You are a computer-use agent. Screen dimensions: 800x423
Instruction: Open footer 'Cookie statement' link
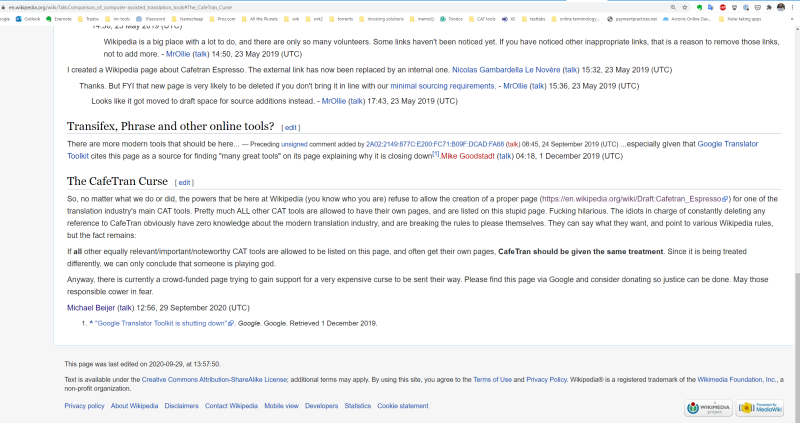403,406
